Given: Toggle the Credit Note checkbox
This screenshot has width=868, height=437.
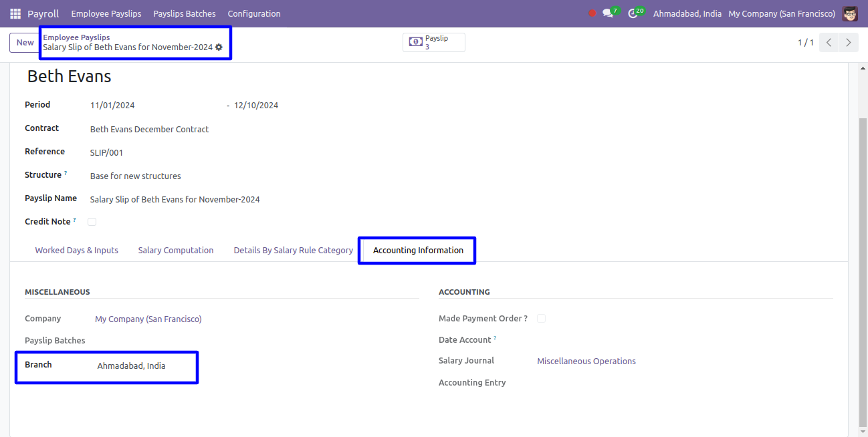Looking at the screenshot, I should (x=92, y=222).
